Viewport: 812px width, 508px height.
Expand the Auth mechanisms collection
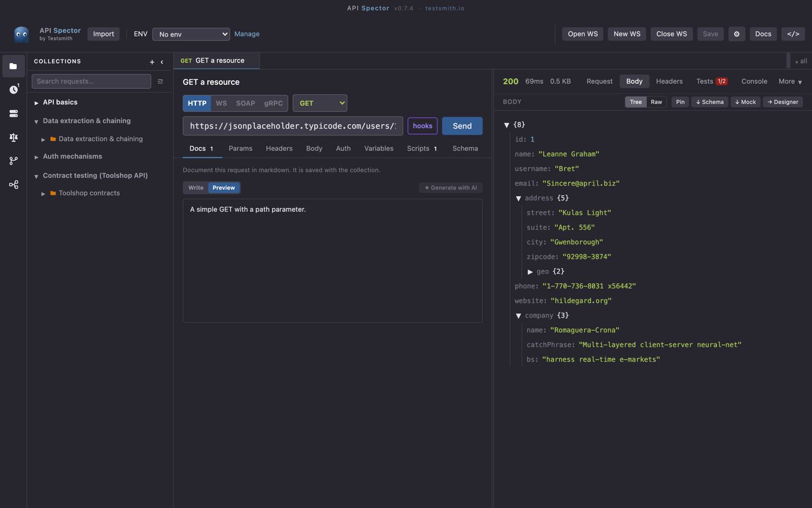(37, 157)
